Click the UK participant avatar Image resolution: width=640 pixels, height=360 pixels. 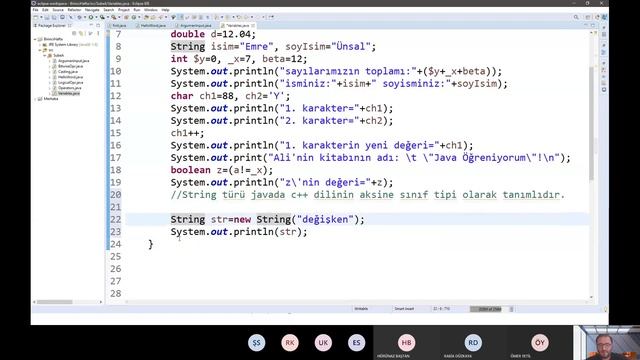click(323, 342)
